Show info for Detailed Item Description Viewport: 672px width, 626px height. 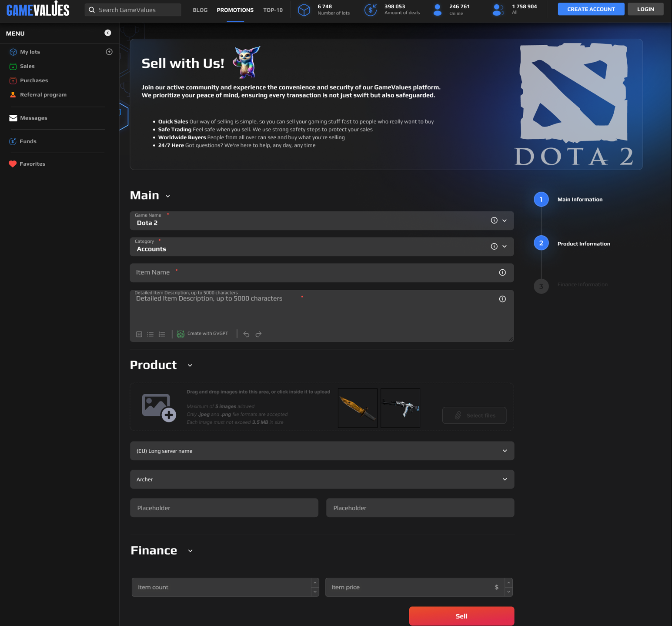[x=502, y=299]
